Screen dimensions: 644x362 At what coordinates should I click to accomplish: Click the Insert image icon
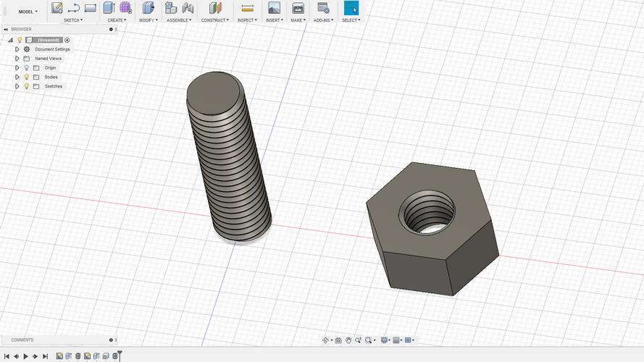(274, 8)
